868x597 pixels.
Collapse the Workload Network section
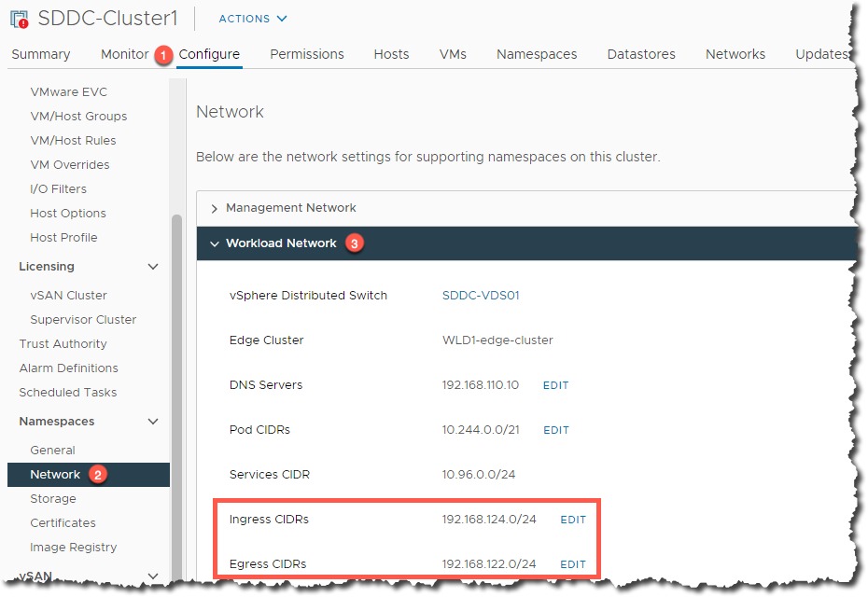[215, 244]
